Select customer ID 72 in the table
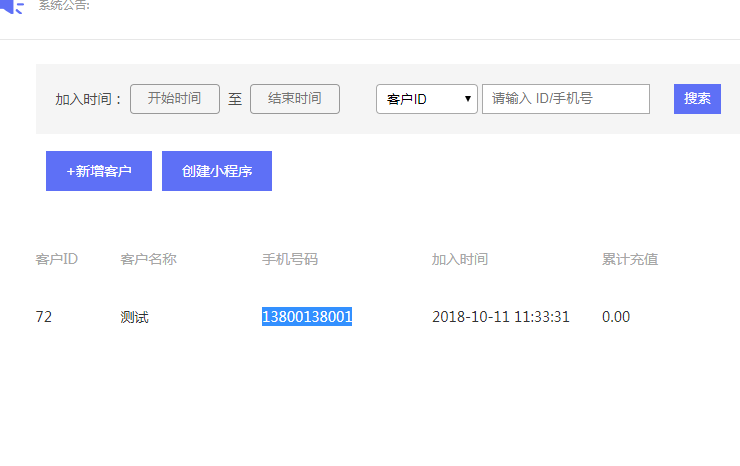Image resolution: width=740 pixels, height=466 pixels. [x=44, y=317]
